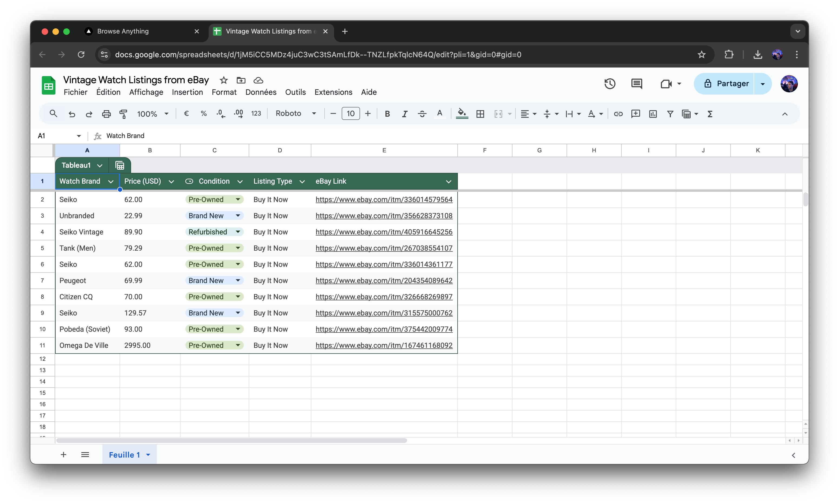Open eBay link for Omega De Ville

(384, 345)
